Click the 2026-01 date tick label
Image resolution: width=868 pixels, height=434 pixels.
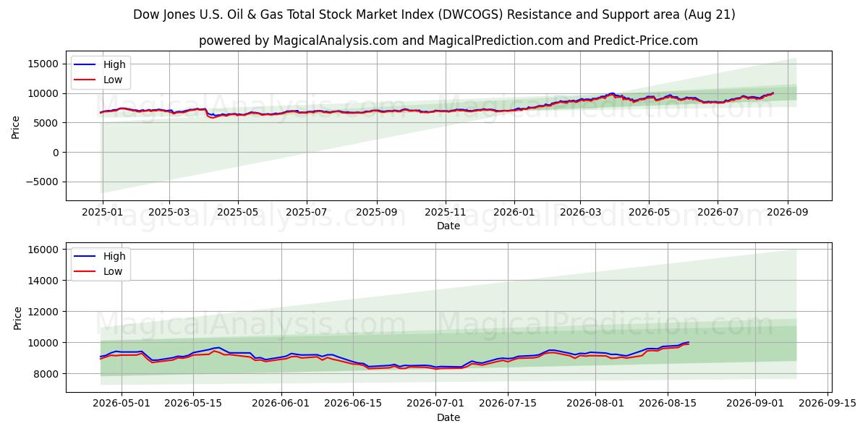tap(514, 212)
